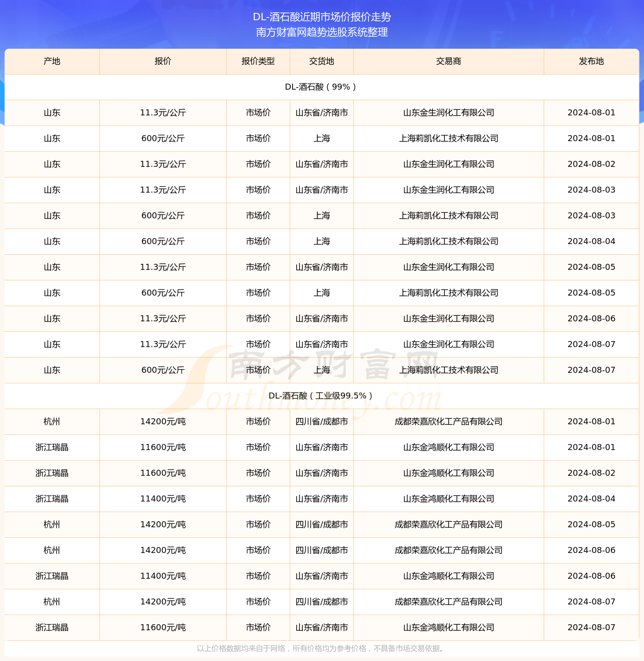644x661 pixels.
Task: Select the 2024-08-02 date in the 11.3元/公斤 row
Action: [591, 164]
